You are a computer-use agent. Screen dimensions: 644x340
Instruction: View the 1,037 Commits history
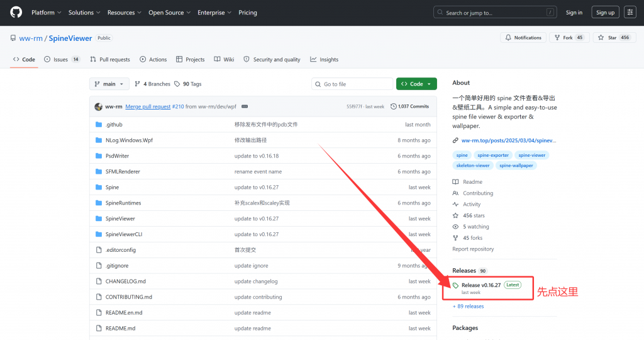coord(409,106)
